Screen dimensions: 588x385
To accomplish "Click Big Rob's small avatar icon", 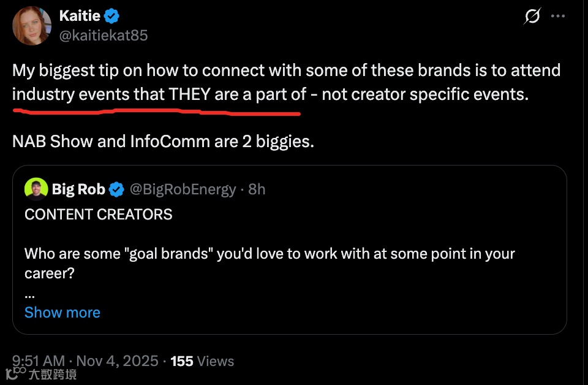I will tap(36, 189).
